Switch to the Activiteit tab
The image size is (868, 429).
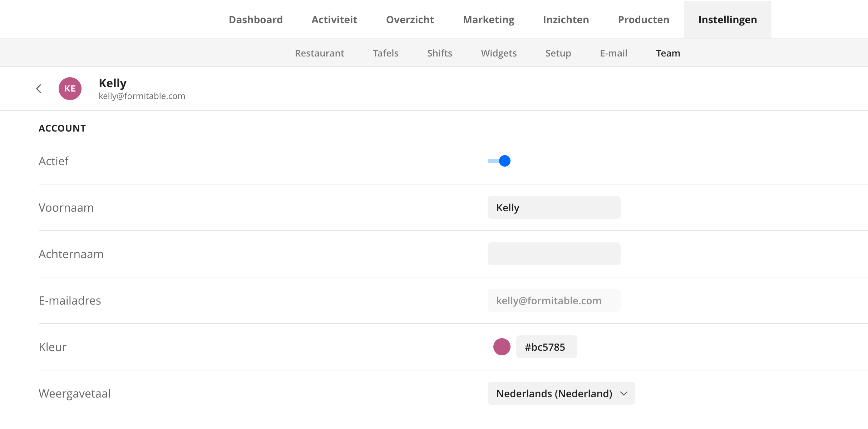click(334, 20)
